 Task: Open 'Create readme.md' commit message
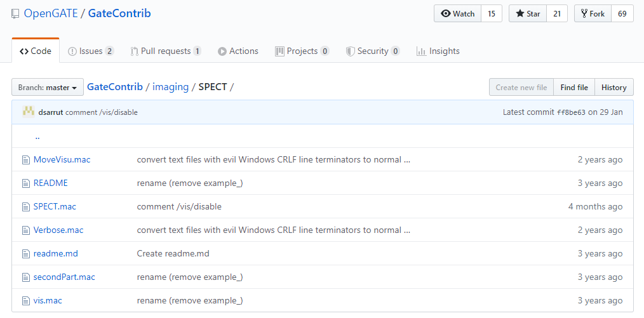point(173,254)
